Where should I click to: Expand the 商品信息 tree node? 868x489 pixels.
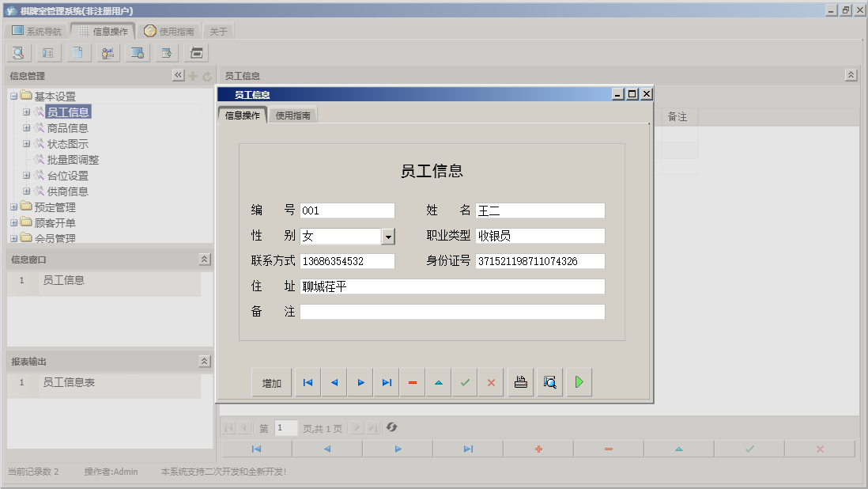coord(26,127)
